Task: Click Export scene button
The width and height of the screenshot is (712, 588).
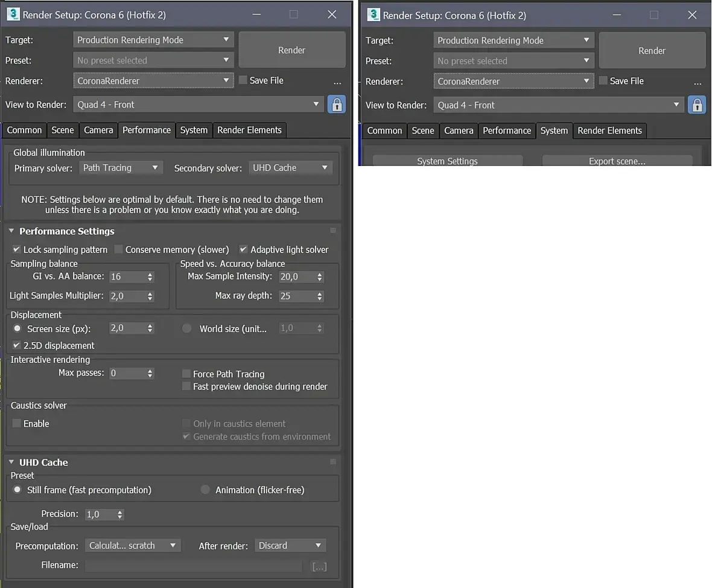Action: tap(617, 161)
